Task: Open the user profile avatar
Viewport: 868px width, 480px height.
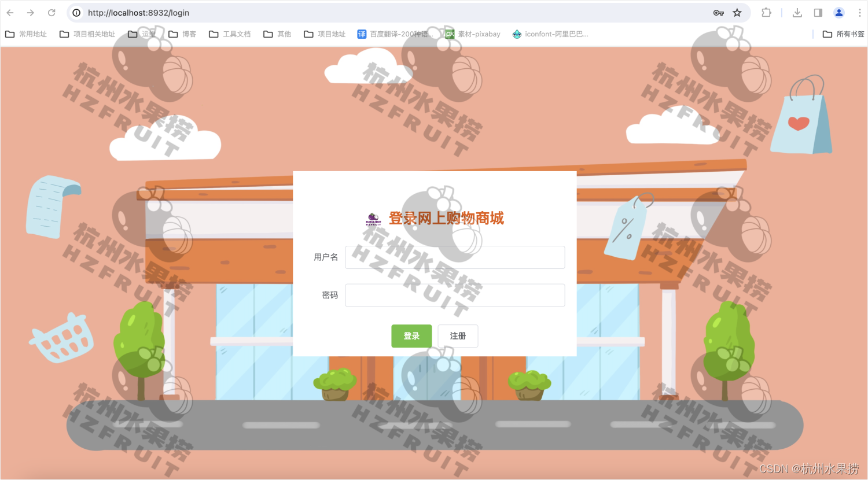Action: 839,13
